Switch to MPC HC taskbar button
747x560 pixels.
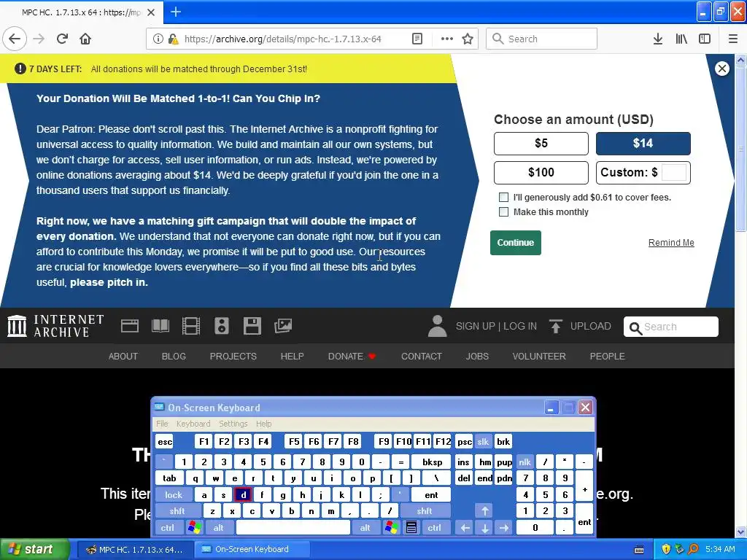tap(134, 550)
